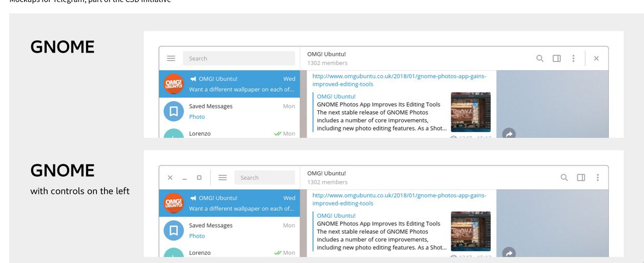Click 1302 members text in bottom mockup
644x263 pixels.
click(327, 182)
